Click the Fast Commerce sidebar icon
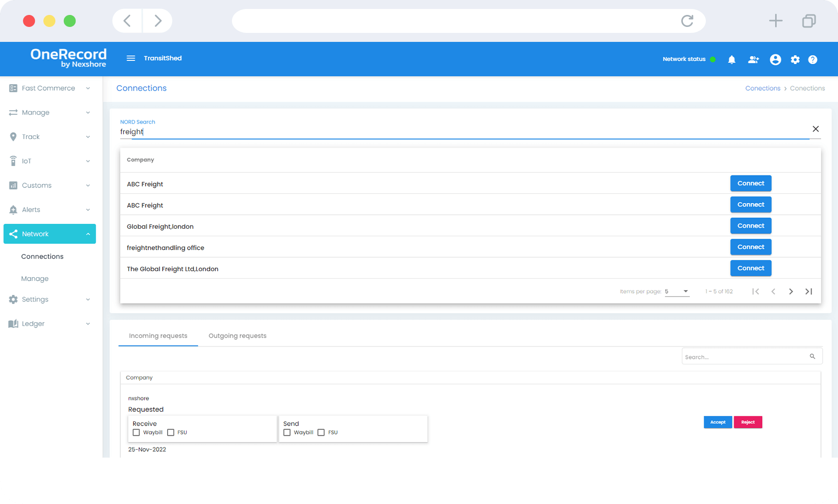 (13, 88)
